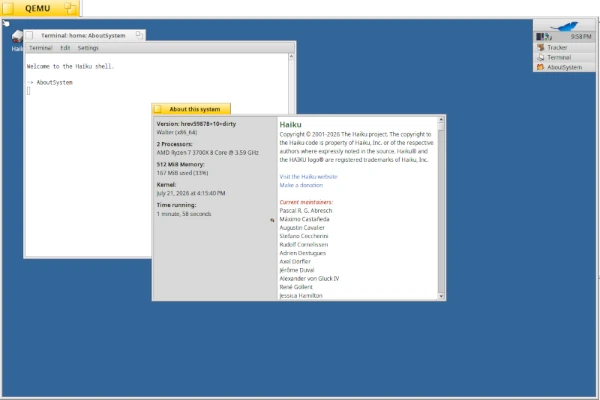600x400 pixels.
Task: Click the About window scrollbar up arrow
Action: tap(441, 119)
